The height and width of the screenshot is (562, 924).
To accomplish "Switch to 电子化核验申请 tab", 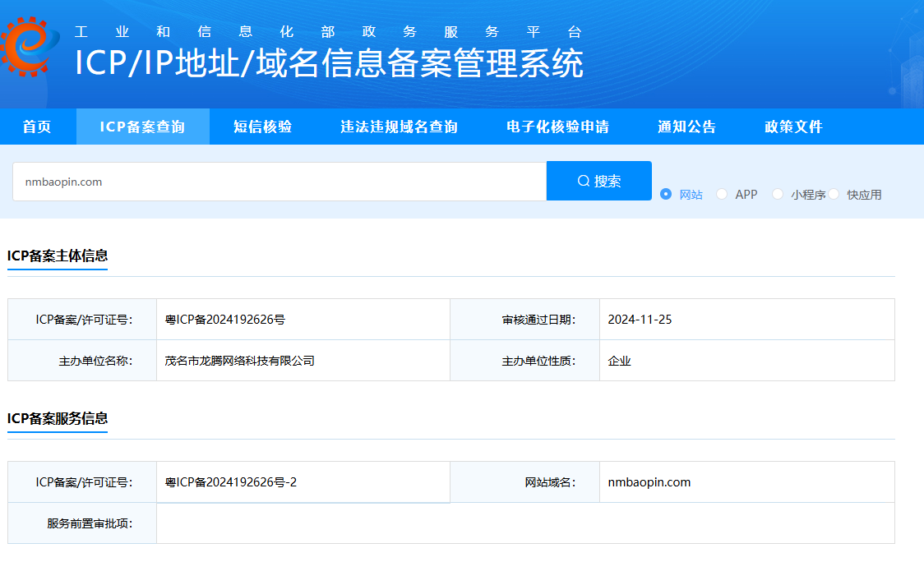I will coord(558,127).
